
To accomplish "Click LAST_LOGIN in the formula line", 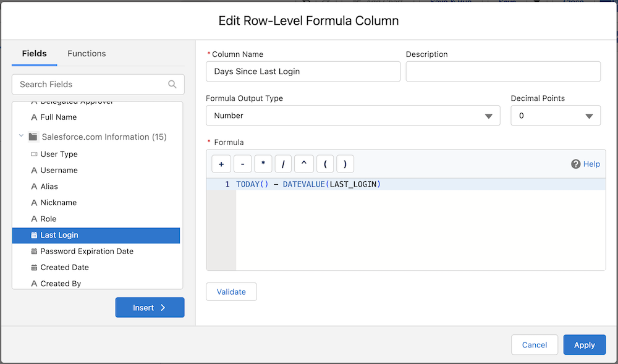I will coord(353,184).
